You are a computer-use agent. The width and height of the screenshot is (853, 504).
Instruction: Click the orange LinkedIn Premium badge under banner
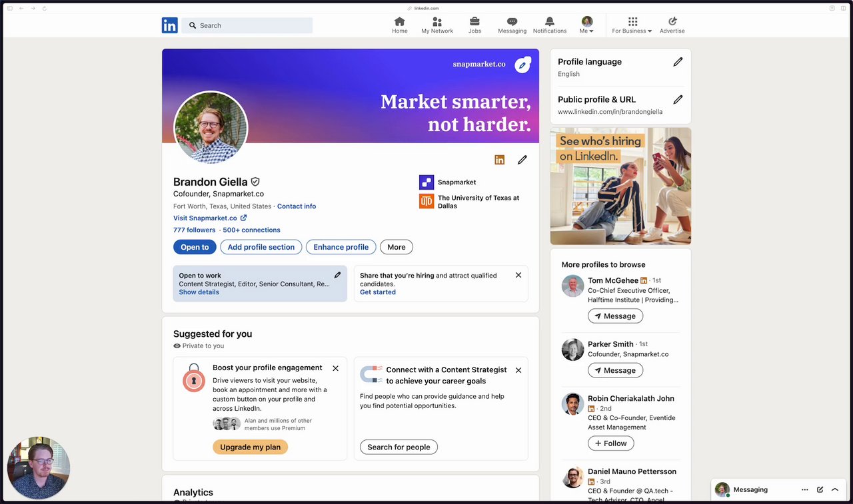(499, 160)
